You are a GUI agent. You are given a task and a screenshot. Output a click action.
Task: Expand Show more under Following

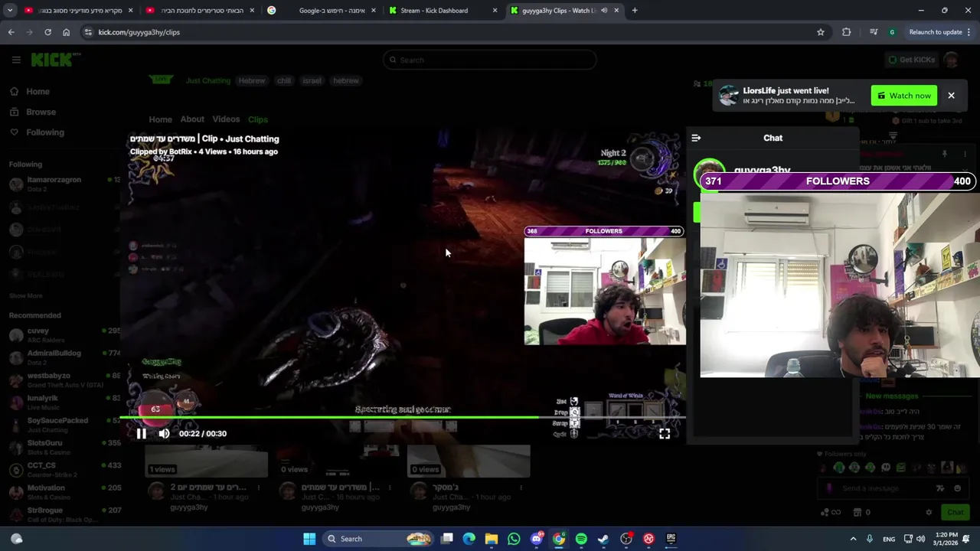tap(25, 296)
